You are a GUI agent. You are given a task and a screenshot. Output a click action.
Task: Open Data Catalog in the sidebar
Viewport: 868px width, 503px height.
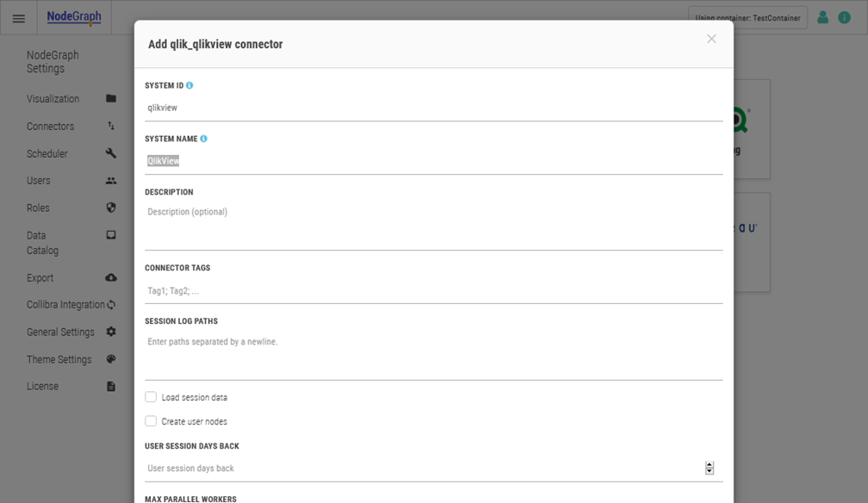click(x=43, y=243)
